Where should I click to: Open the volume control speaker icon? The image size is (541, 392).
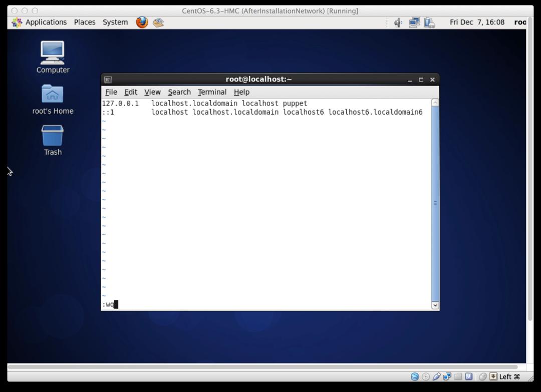click(398, 22)
